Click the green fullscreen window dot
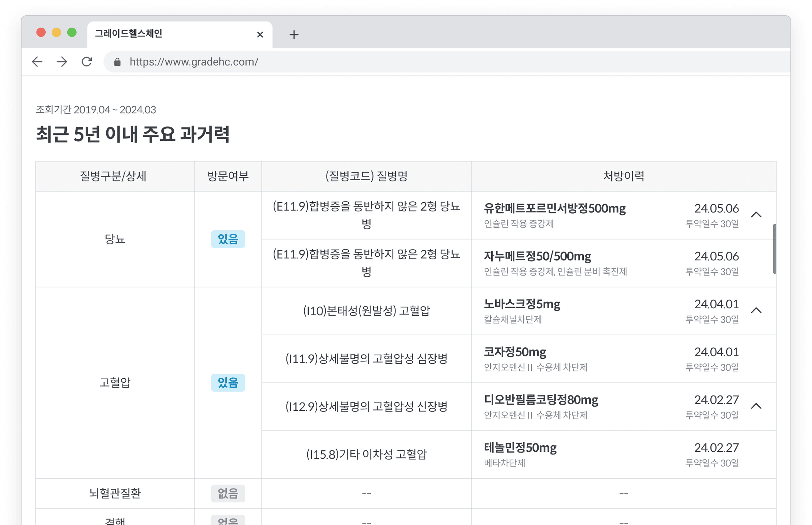812x525 pixels. [72, 32]
